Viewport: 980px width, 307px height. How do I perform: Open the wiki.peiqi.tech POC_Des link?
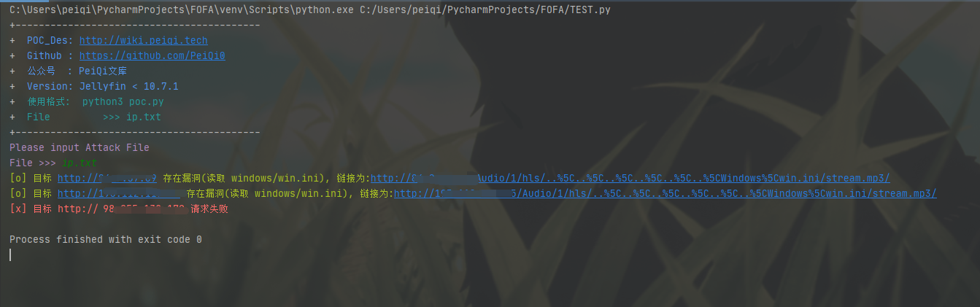point(144,41)
